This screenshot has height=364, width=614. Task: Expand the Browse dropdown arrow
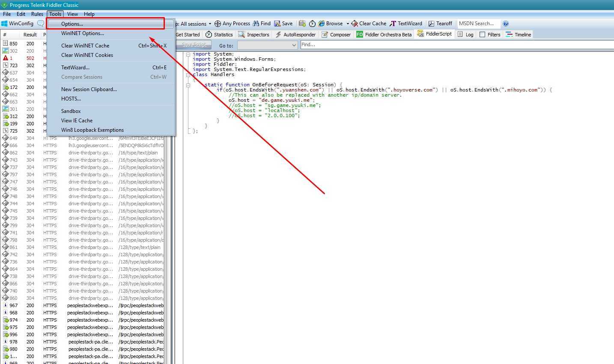point(348,24)
